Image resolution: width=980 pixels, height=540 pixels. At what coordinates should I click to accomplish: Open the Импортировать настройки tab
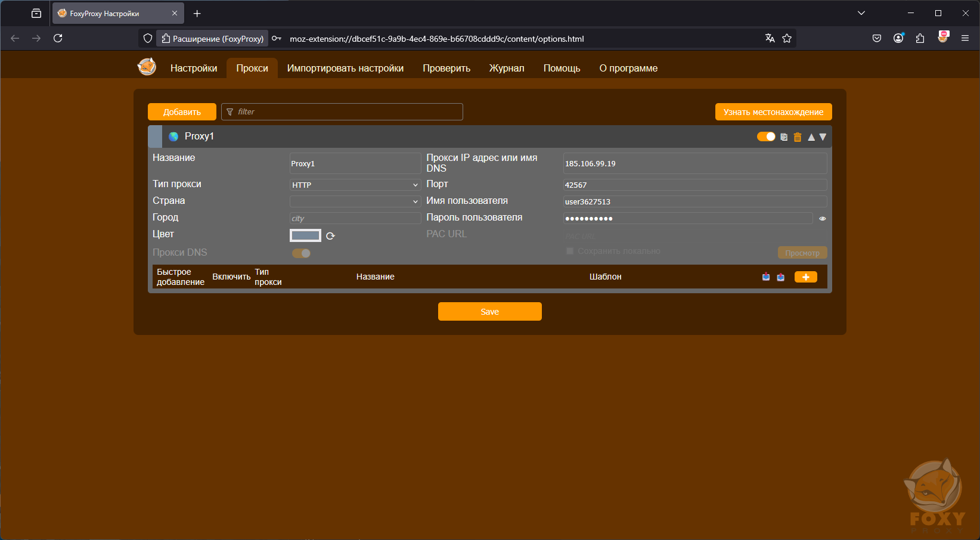345,68
